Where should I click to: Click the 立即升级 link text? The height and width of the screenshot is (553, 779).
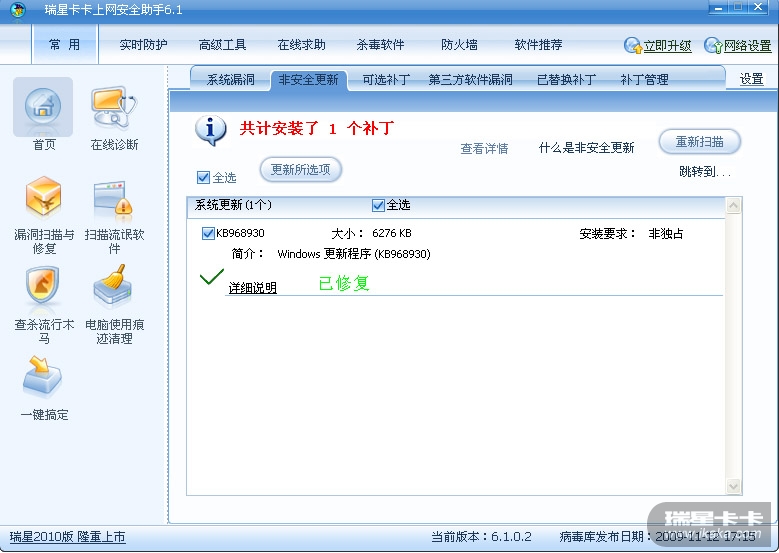[667, 46]
